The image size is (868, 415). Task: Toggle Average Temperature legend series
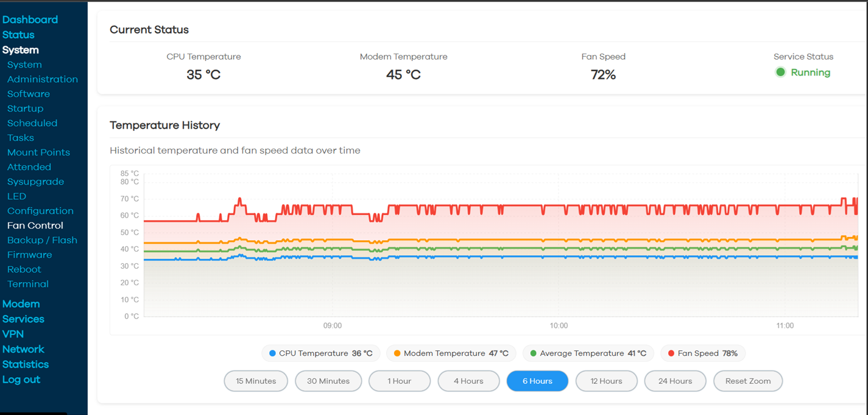588,353
